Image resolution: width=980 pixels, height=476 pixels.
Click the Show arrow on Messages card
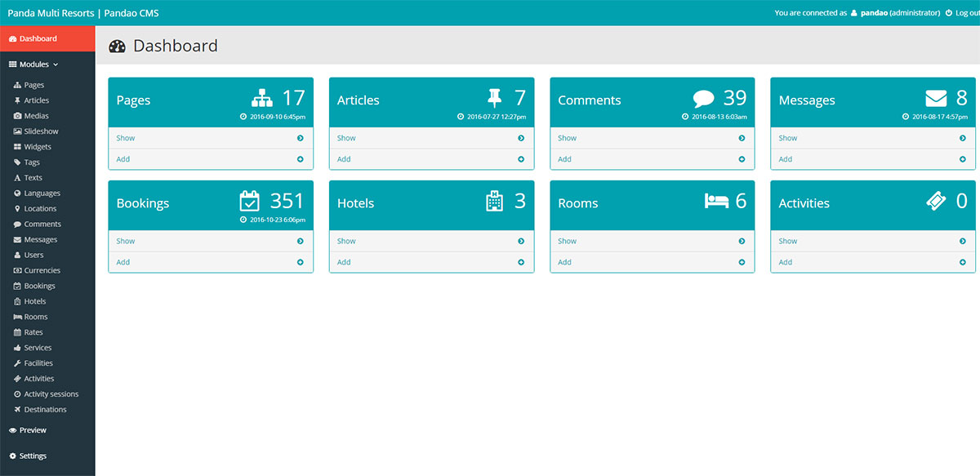click(x=963, y=138)
